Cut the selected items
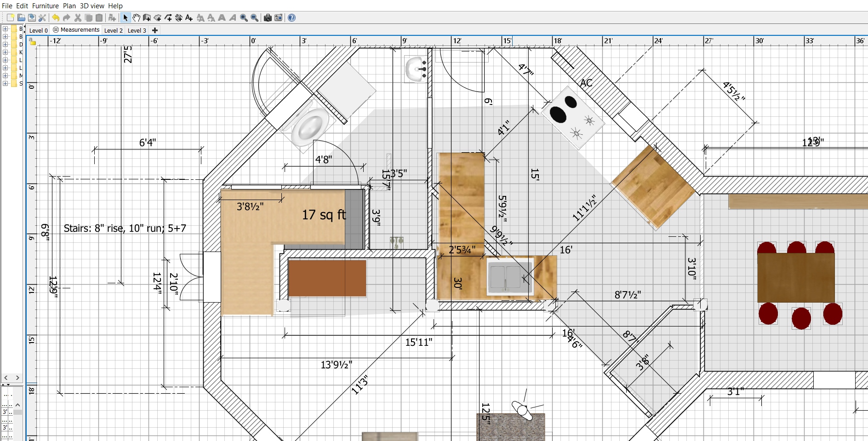The width and height of the screenshot is (868, 441). click(78, 17)
